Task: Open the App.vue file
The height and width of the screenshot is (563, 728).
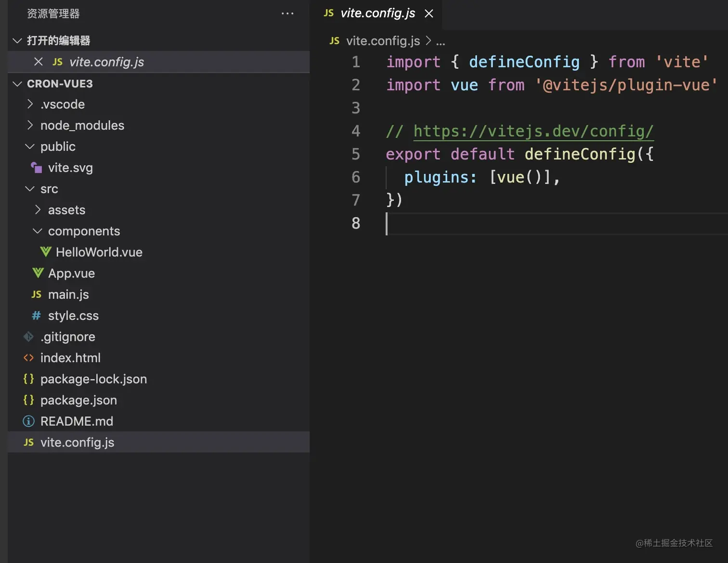Action: [158, 273]
